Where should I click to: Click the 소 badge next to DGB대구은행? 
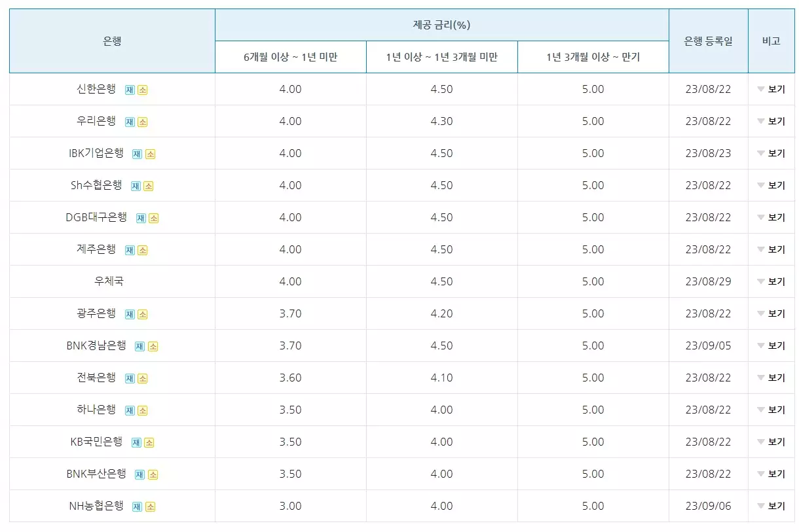[x=154, y=218]
